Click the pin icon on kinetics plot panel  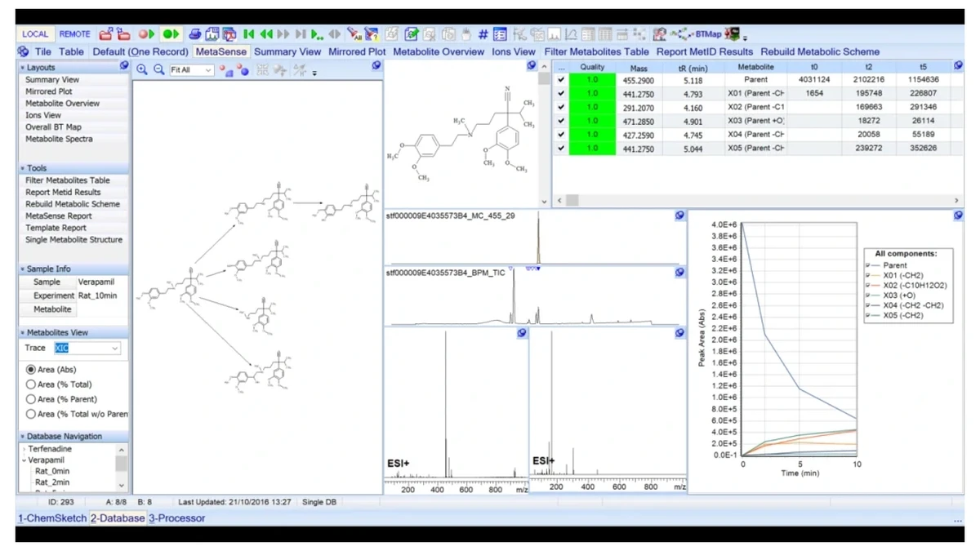point(958,216)
